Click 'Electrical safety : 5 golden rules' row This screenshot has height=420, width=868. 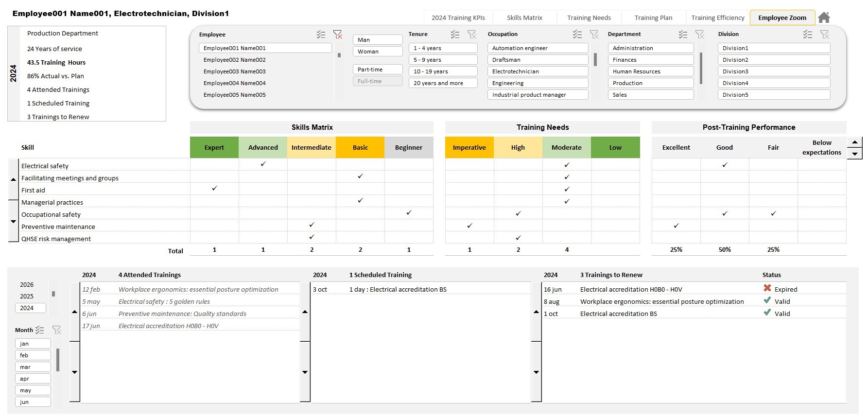coord(190,301)
